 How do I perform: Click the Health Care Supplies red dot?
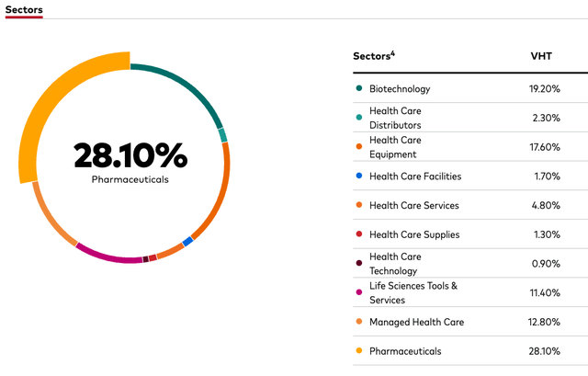click(x=358, y=234)
